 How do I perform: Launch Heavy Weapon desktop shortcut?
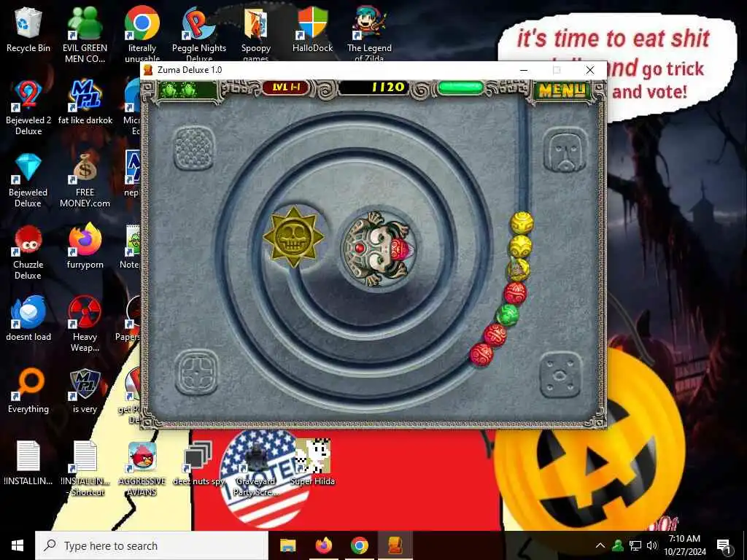(85, 324)
